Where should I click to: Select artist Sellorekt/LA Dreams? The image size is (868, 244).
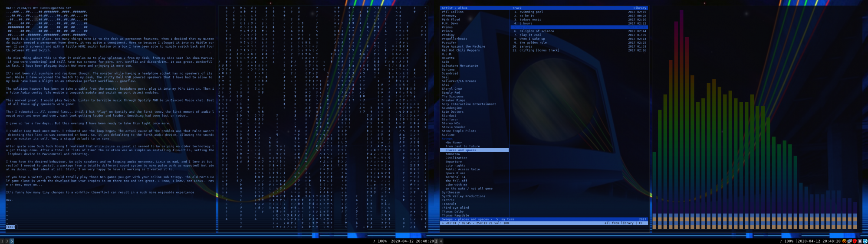point(459,81)
